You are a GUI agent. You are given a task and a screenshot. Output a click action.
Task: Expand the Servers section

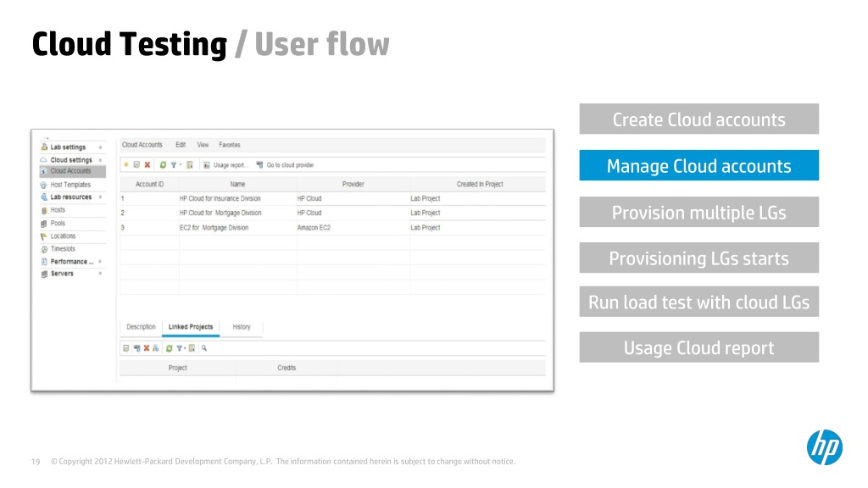(x=100, y=274)
